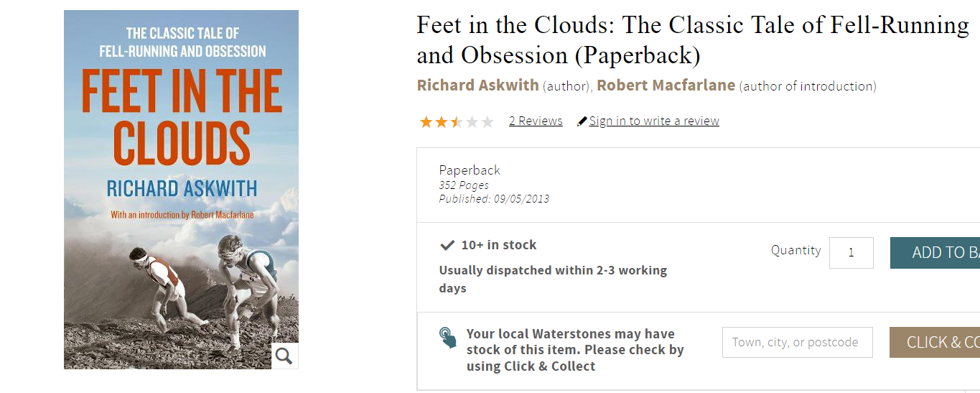Click the in-stock checkmark icon
This screenshot has height=393, width=980.
point(447,245)
